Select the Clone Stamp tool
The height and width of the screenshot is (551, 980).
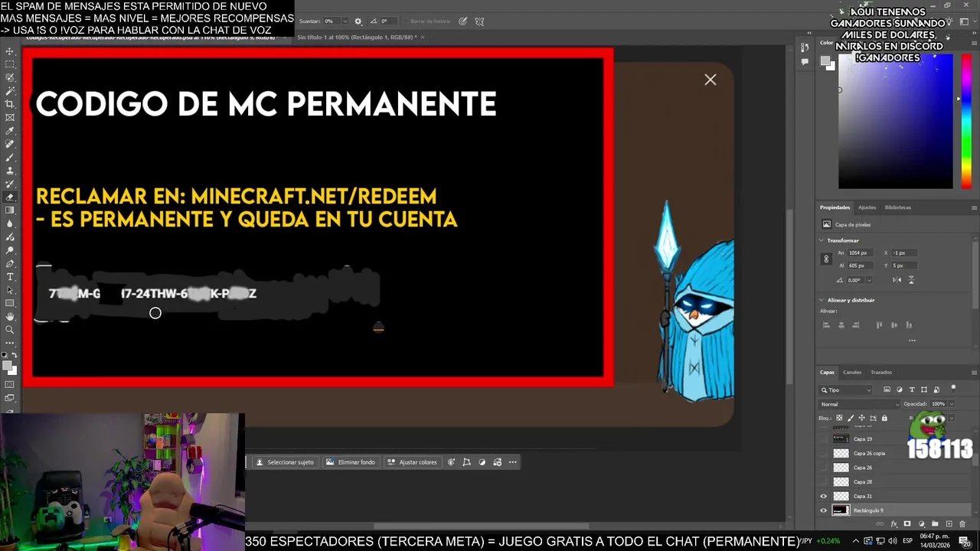[10, 171]
